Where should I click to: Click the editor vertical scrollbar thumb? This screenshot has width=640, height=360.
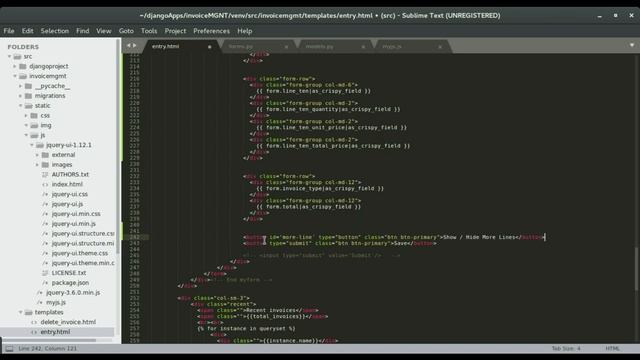(x=636, y=269)
